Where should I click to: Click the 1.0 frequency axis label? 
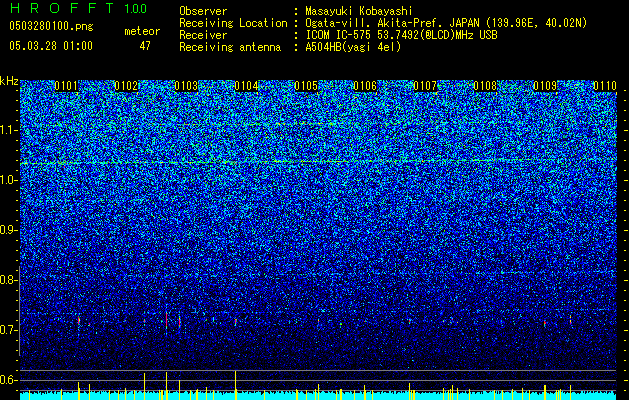pos(8,180)
